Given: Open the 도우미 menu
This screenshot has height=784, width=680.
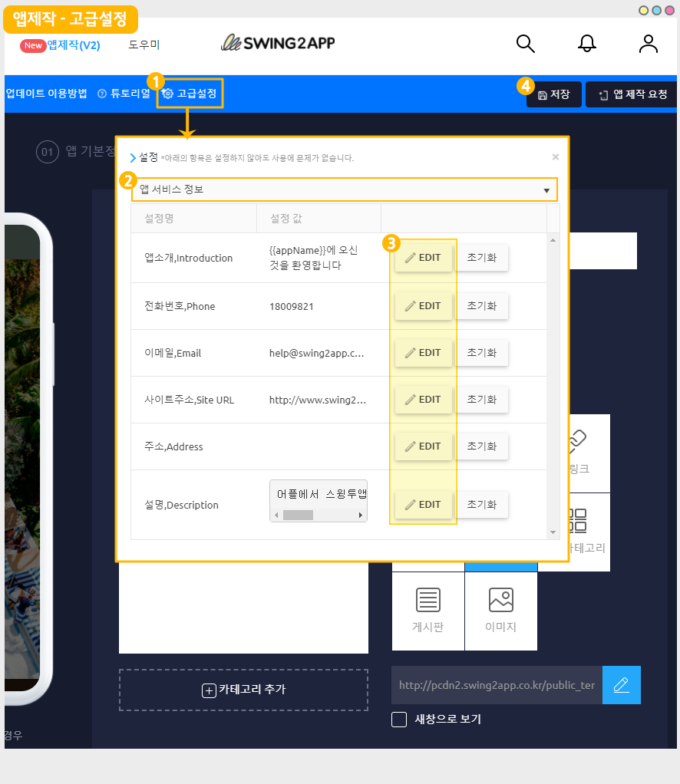Looking at the screenshot, I should point(144,45).
